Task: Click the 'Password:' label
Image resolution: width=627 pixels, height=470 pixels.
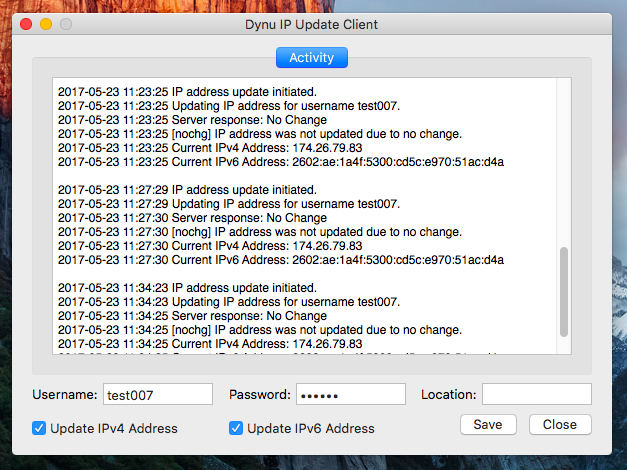Action: (260, 395)
